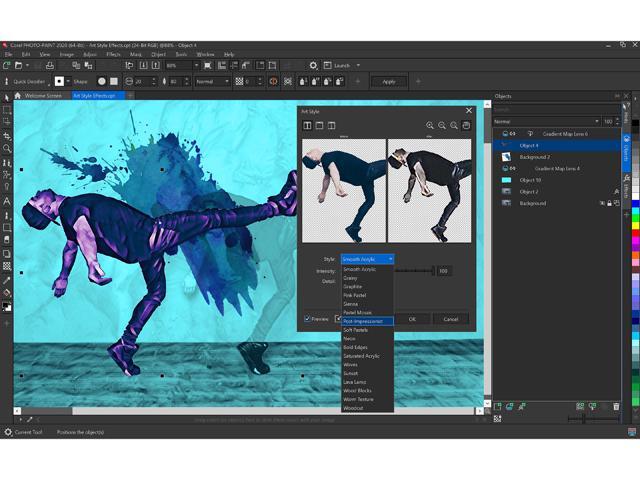
Task: Delete object using trash icon in Objects docker
Action: [x=616, y=406]
